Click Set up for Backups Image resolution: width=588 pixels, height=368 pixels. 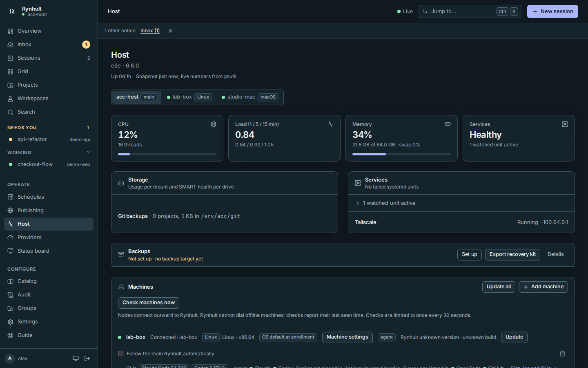coord(470,255)
